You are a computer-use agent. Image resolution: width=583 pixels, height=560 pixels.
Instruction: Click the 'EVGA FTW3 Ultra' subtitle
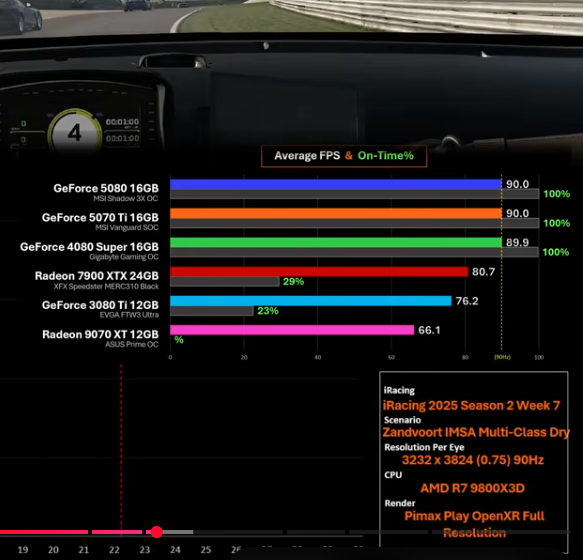[x=129, y=315]
